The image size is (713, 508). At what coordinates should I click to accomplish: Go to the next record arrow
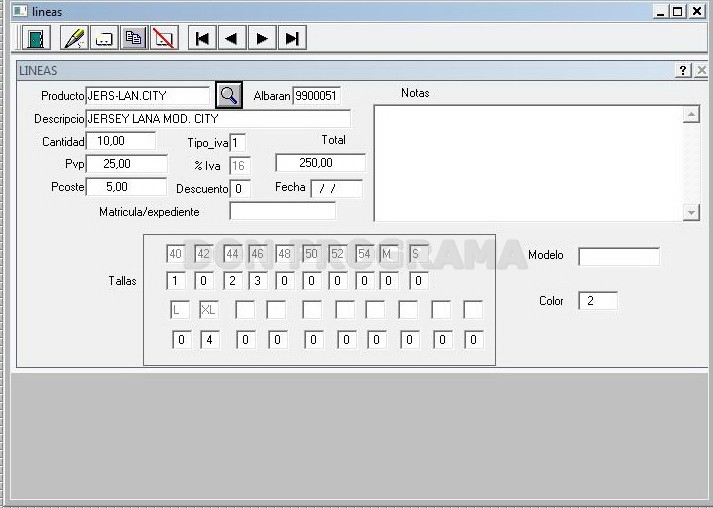262,38
